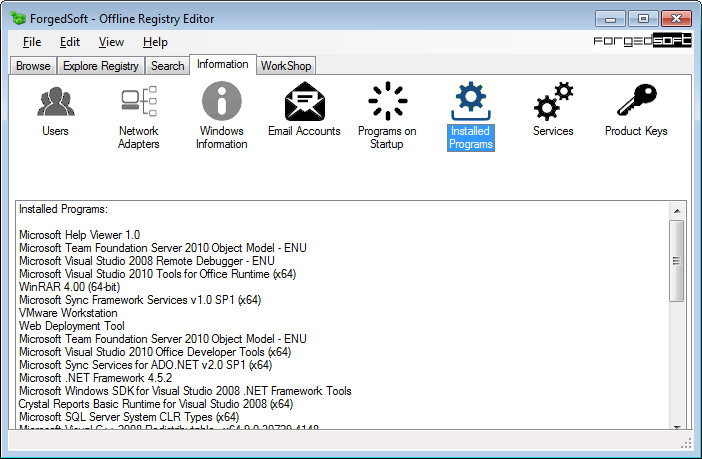
Task: Open the Email Accounts envelope icon
Action: (x=304, y=101)
